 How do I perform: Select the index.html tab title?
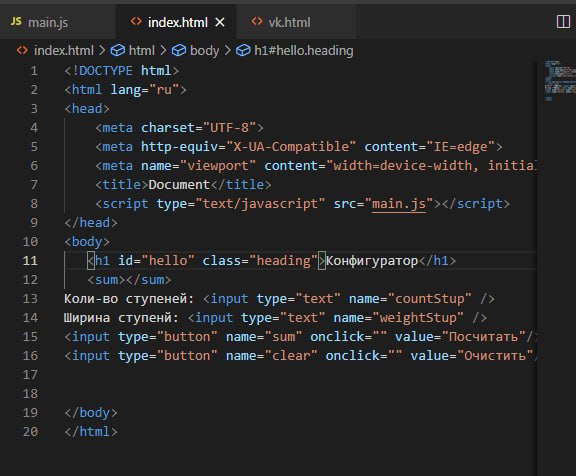[178, 22]
